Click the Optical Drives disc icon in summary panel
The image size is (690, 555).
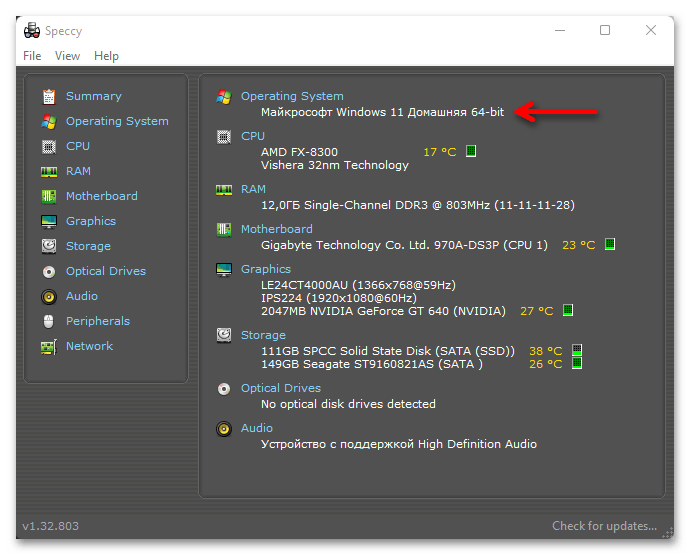(224, 389)
